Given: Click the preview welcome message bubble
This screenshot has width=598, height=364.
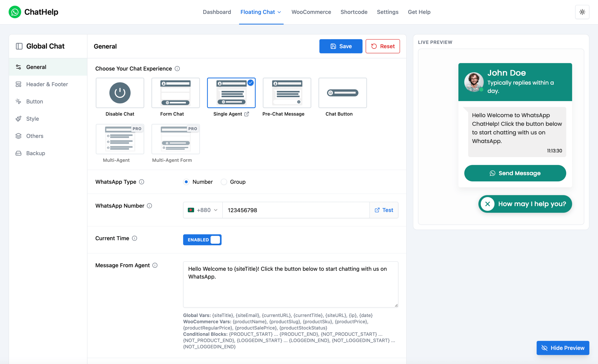Looking at the screenshot, I should (517, 132).
